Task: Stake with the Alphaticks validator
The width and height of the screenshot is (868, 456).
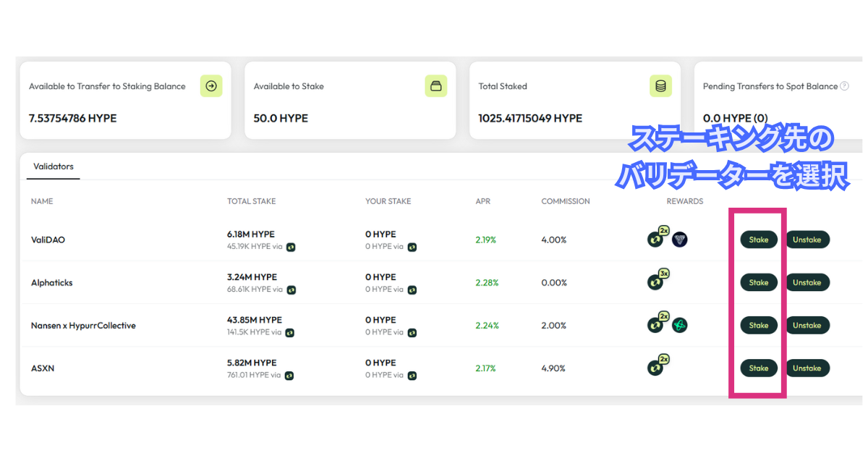Action: tap(759, 282)
